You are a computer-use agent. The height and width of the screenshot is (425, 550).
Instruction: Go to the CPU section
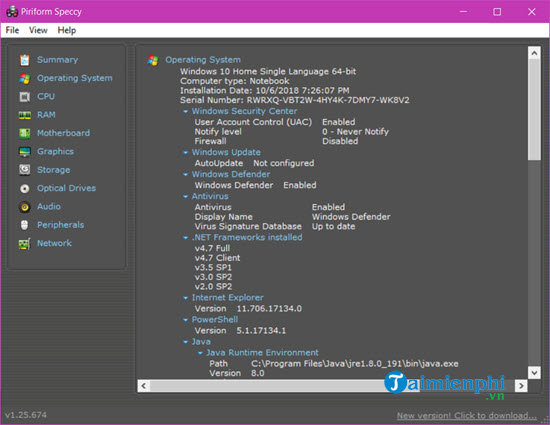(x=46, y=96)
